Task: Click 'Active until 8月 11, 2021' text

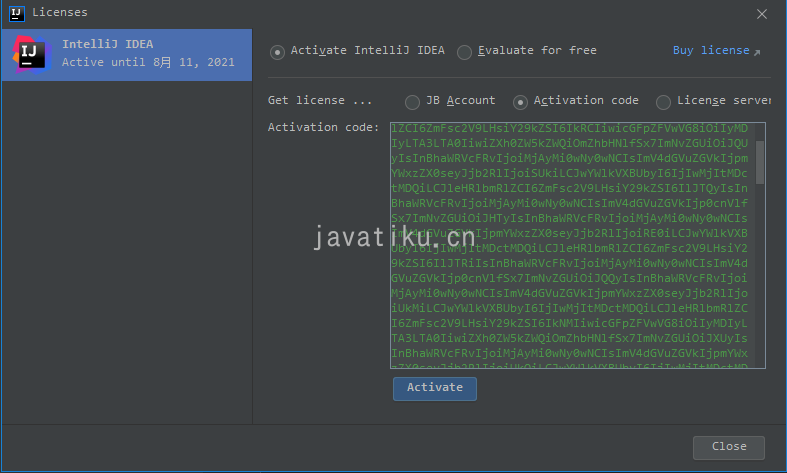Action: point(148,62)
